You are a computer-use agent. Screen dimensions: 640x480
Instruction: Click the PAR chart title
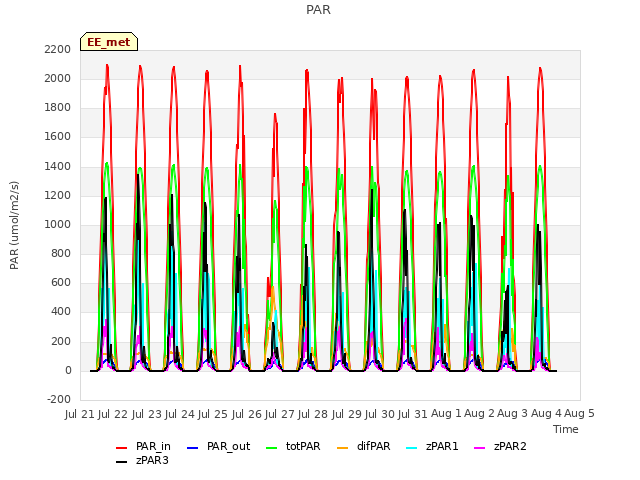coord(318,10)
